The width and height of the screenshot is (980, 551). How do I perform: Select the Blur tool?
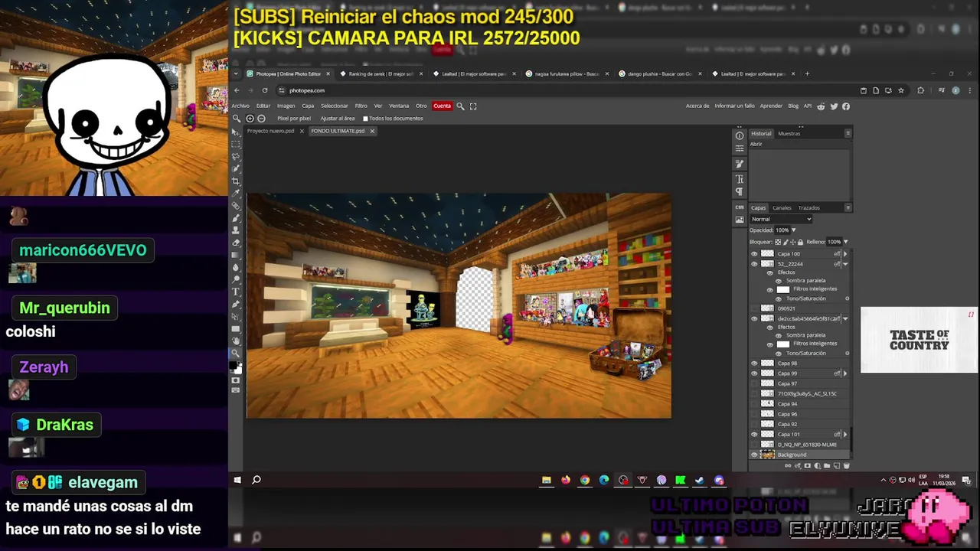pyautogui.click(x=236, y=268)
